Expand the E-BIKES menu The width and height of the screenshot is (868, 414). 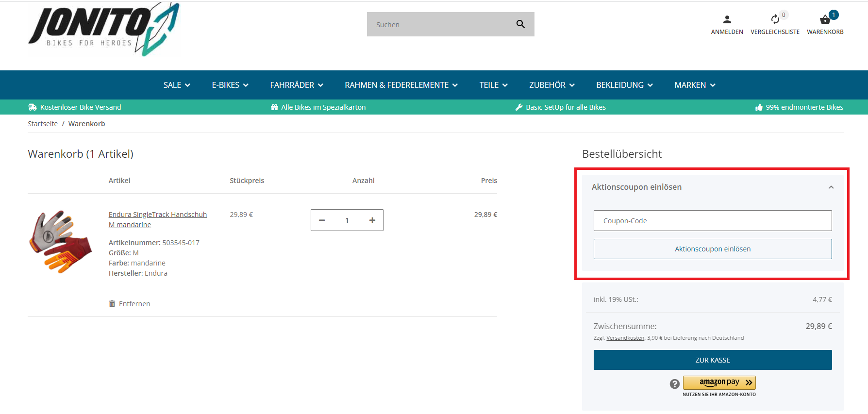coord(230,85)
